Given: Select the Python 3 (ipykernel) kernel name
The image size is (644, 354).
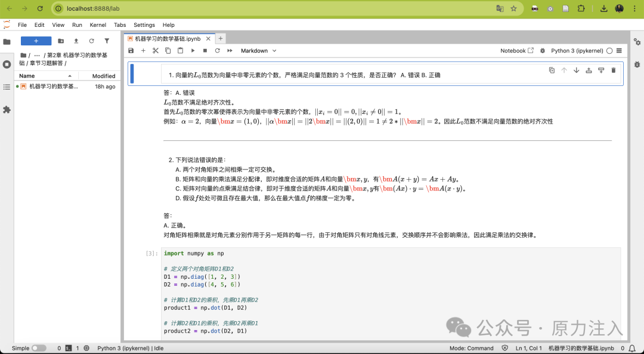Looking at the screenshot, I should pos(577,51).
